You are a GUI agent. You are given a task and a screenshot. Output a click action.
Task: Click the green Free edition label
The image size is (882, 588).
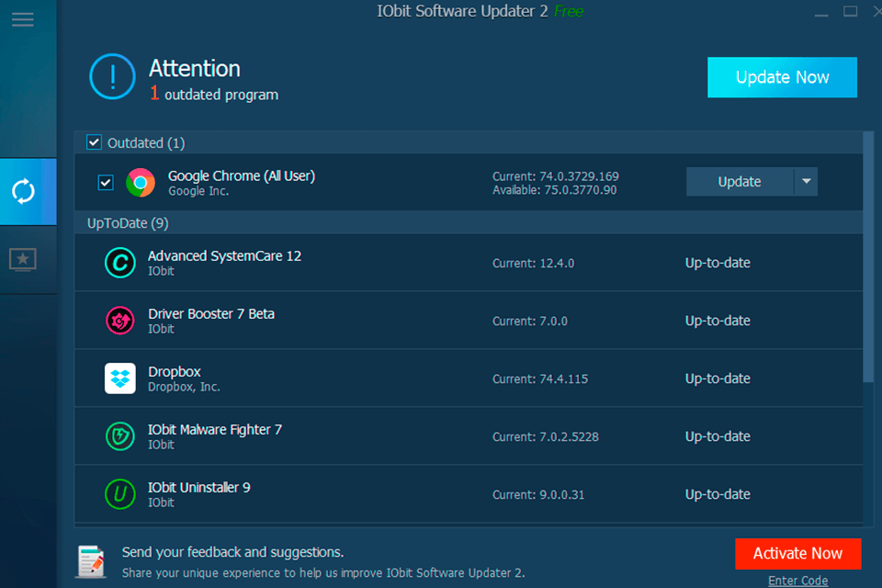569,11
